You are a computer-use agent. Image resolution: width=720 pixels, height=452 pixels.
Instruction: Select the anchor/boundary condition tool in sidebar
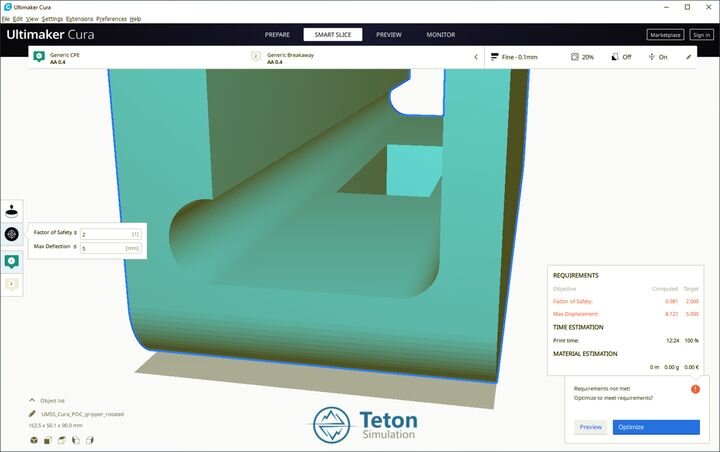coord(12,209)
